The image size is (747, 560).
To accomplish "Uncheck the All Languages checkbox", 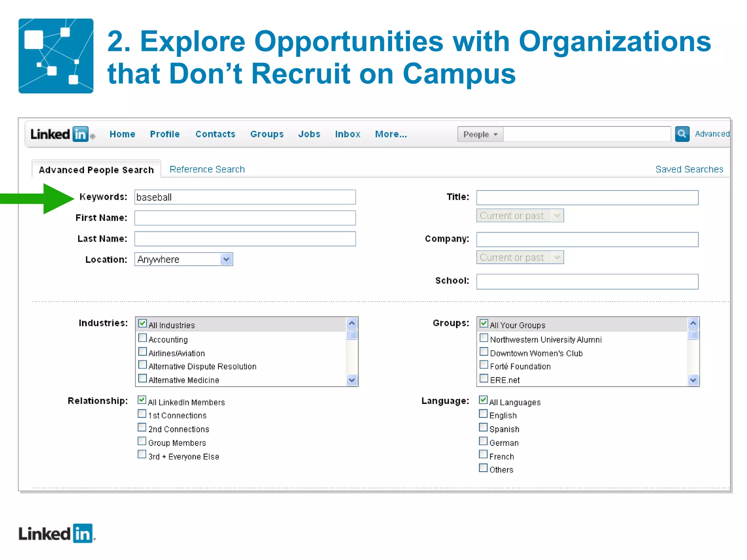I will pyautogui.click(x=483, y=400).
